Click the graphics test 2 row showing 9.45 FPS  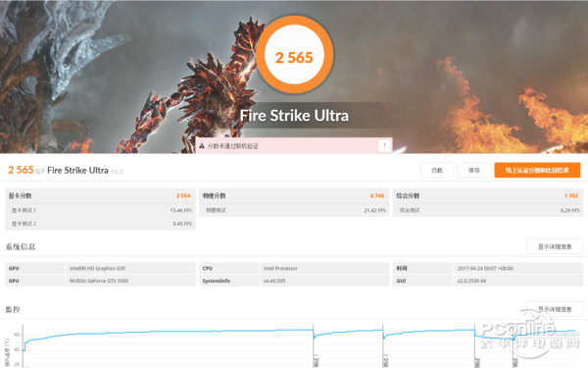point(100,224)
